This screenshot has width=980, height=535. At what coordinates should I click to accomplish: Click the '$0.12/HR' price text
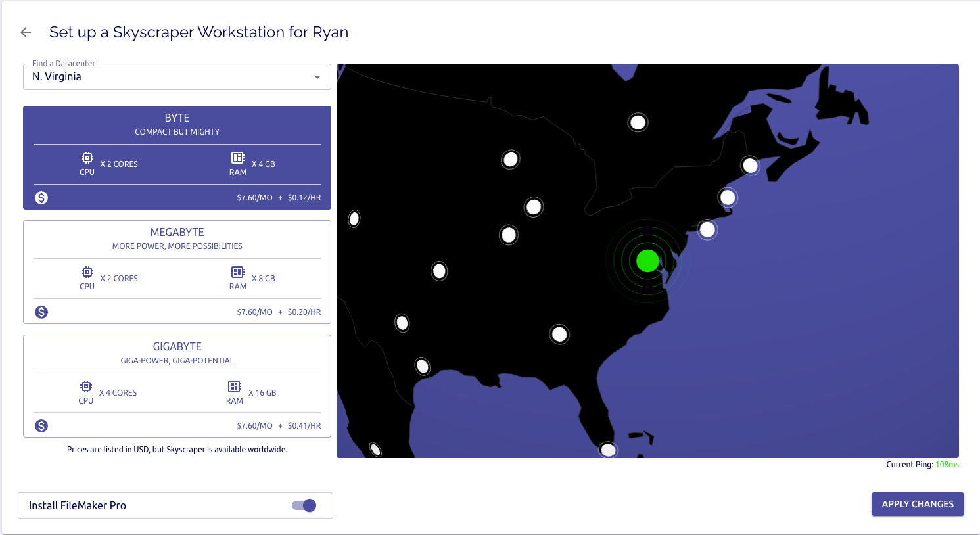point(304,198)
